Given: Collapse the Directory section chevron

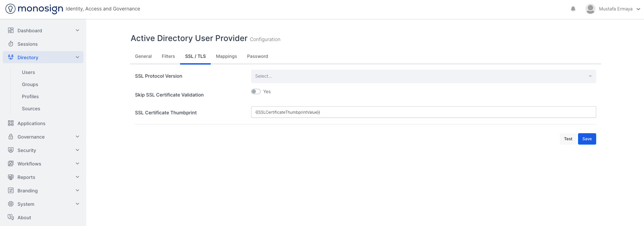Looking at the screenshot, I should pyautogui.click(x=77, y=58).
